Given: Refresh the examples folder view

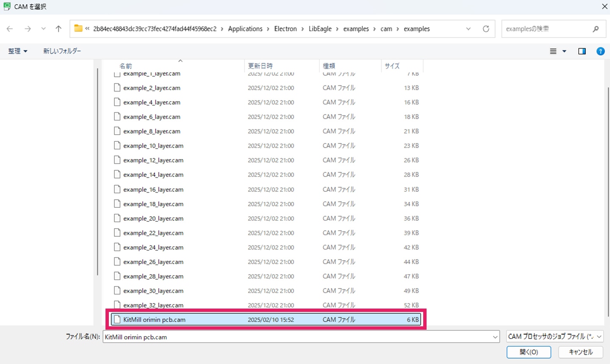Looking at the screenshot, I should 486,29.
